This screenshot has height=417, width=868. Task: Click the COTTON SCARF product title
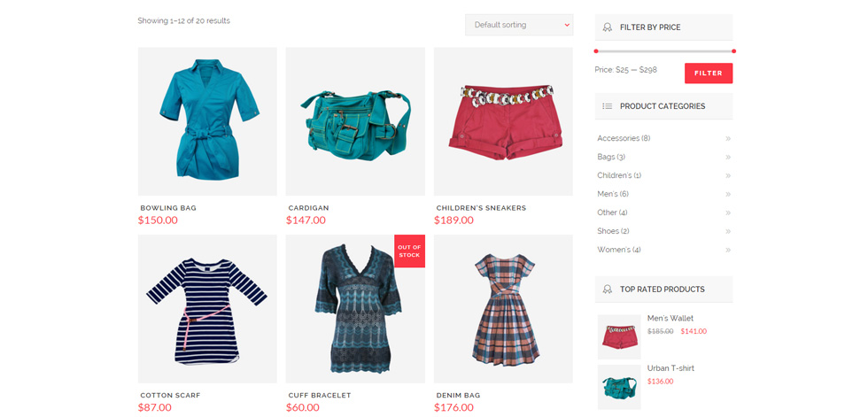170,396
